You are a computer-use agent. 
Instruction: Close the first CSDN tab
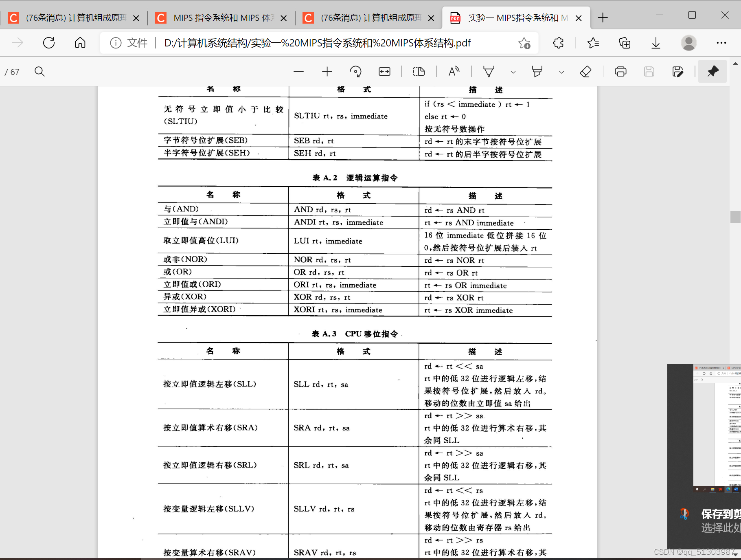pos(136,18)
